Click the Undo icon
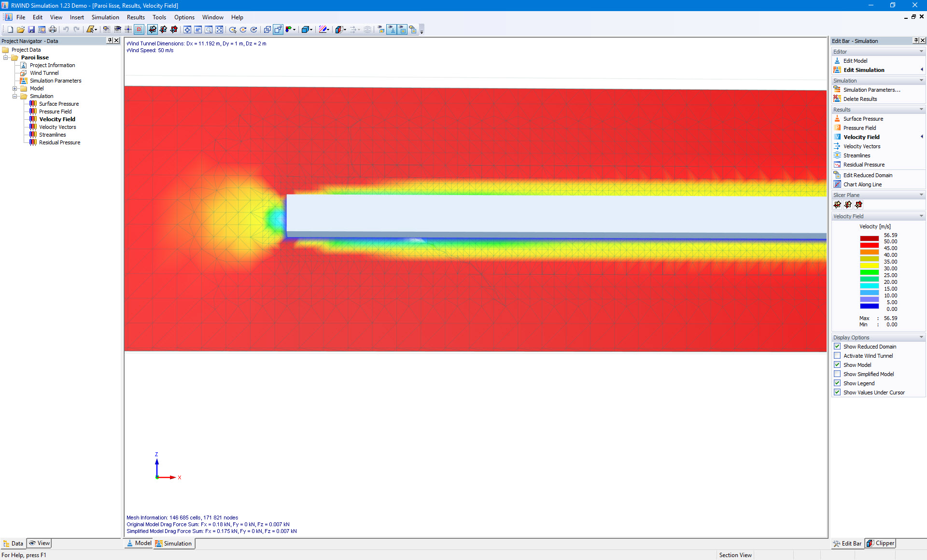The image size is (927, 560). tap(66, 29)
